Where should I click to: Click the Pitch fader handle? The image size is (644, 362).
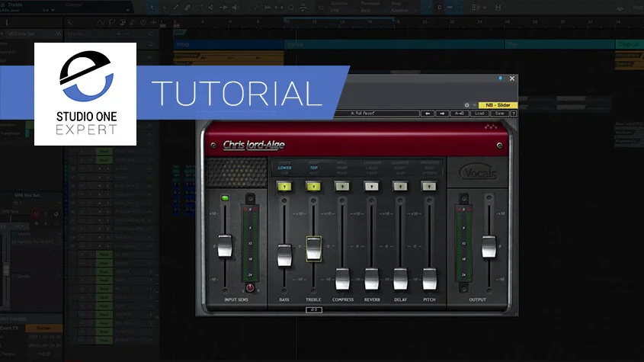click(x=430, y=279)
